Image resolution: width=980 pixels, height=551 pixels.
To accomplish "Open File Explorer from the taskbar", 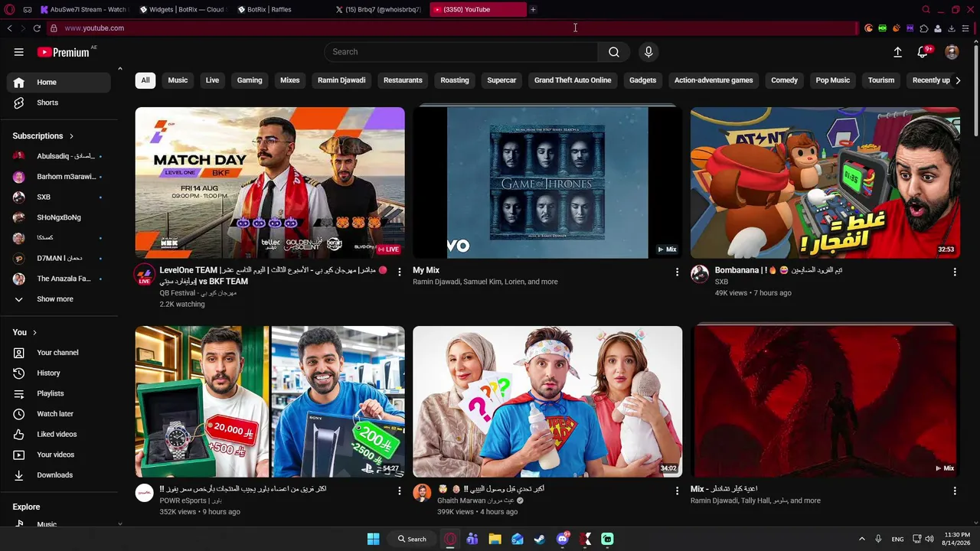I will (x=495, y=539).
